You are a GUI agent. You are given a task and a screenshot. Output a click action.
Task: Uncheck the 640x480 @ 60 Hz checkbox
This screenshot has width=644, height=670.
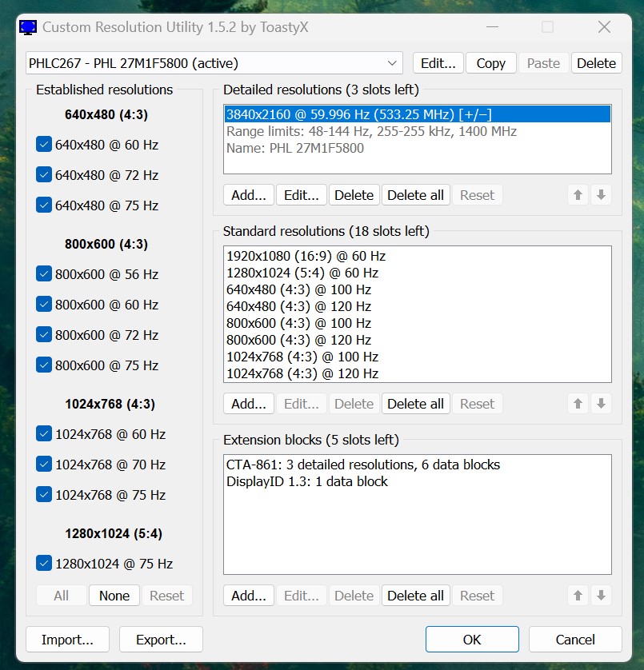click(44, 145)
